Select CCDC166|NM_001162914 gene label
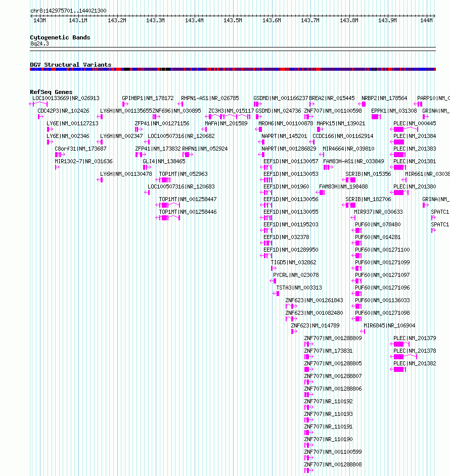450x476 pixels. (343, 136)
